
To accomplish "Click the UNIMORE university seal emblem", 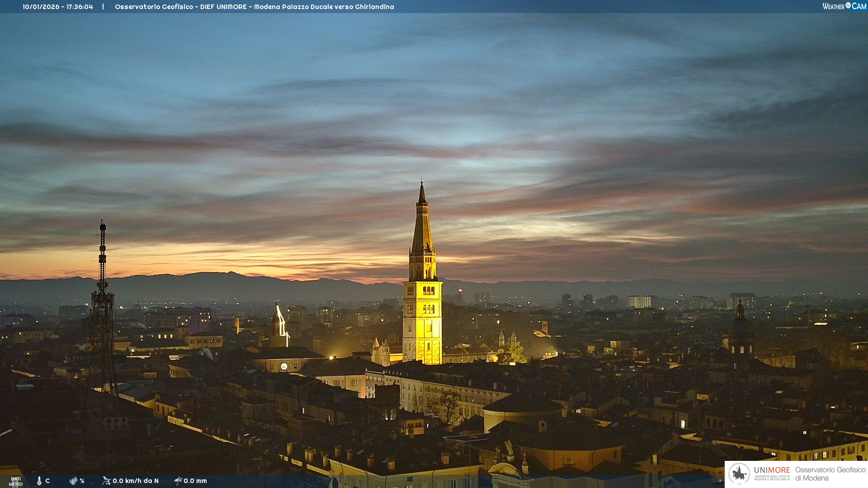I will tap(739, 474).
